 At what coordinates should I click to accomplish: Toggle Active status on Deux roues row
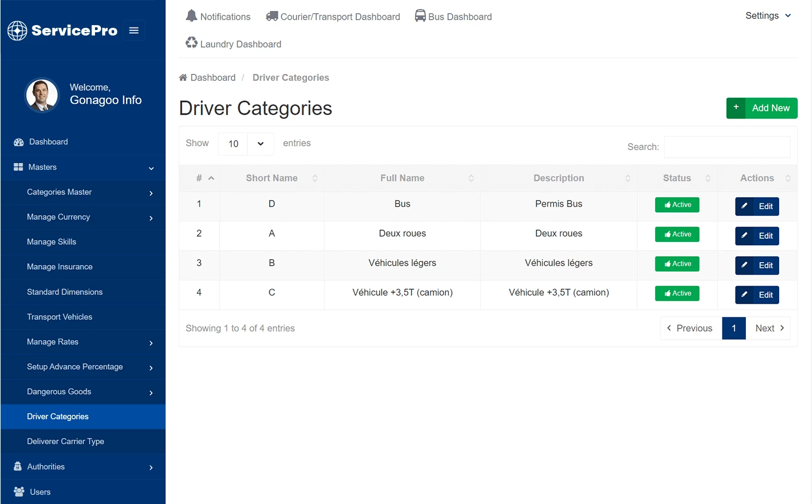tap(677, 234)
